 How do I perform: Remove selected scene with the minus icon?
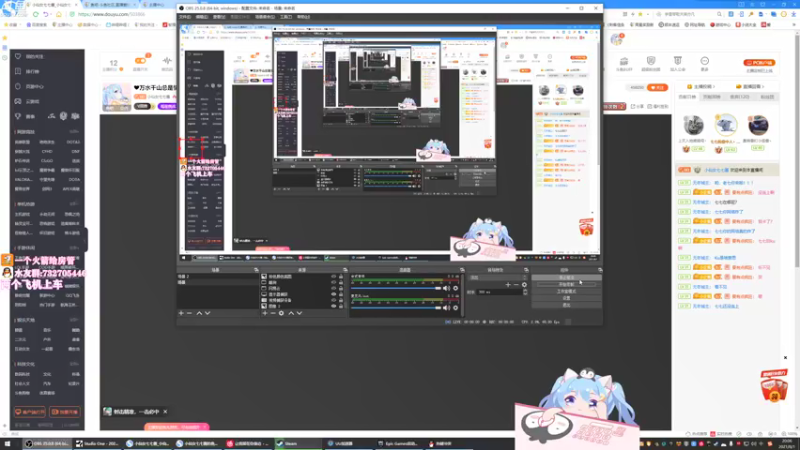coord(189,313)
